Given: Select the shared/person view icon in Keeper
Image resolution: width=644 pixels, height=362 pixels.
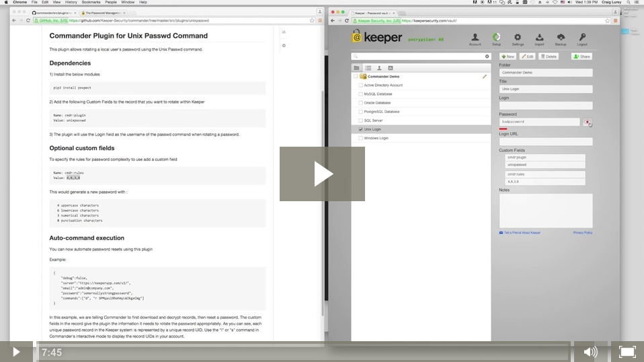Looking at the screenshot, I should pos(379,68).
